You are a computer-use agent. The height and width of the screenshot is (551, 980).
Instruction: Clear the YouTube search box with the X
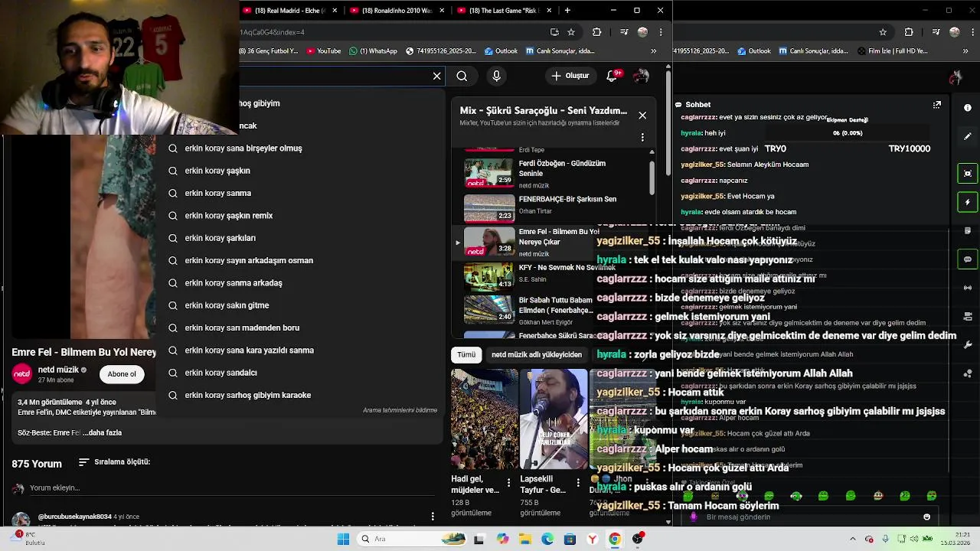437,76
